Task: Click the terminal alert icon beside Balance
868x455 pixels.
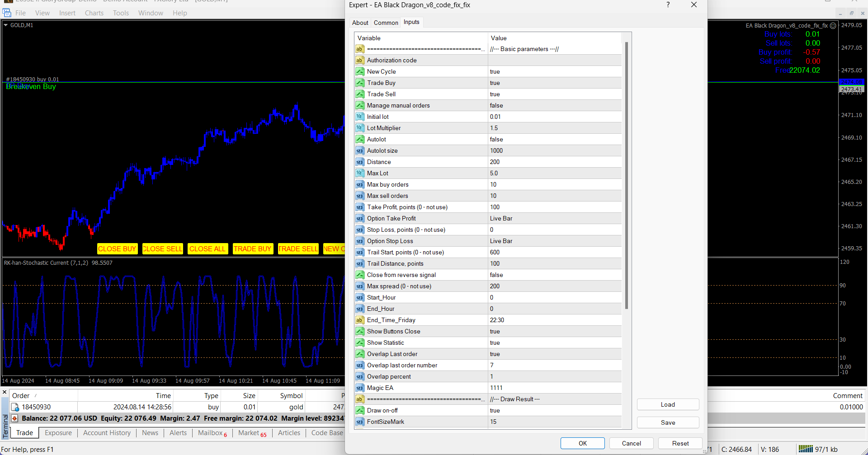Action: [x=14, y=418]
